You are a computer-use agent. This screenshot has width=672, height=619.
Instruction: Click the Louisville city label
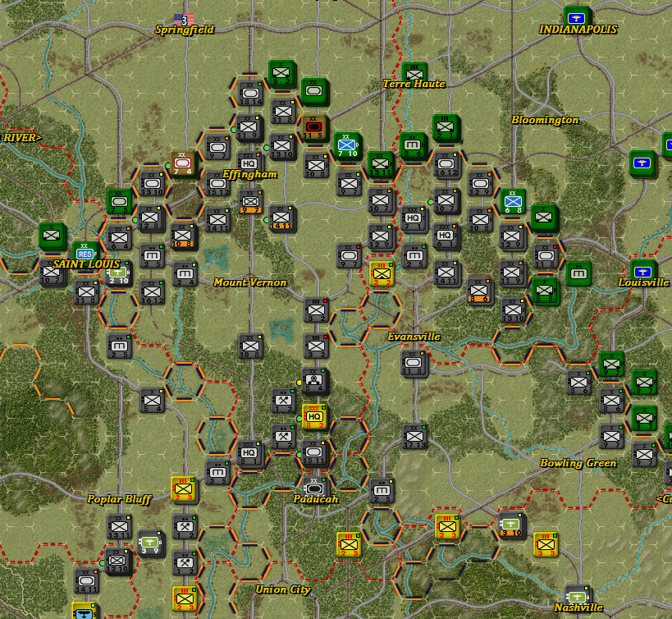643,282
